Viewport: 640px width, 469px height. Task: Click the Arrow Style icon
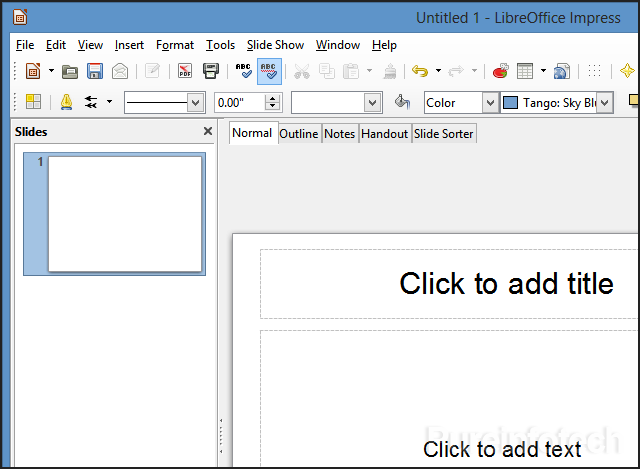tap(91, 102)
